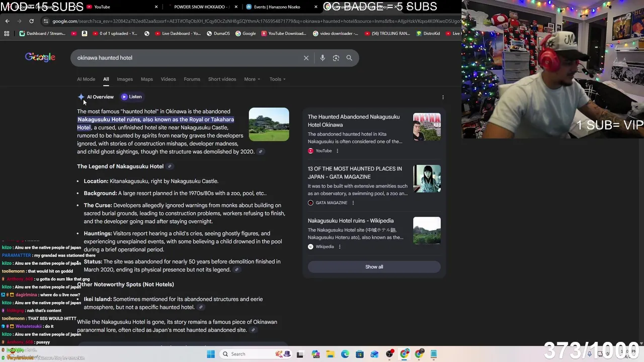Screen dimensions: 644x362
Task: Open video downloader bookmark
Action: (x=335, y=34)
